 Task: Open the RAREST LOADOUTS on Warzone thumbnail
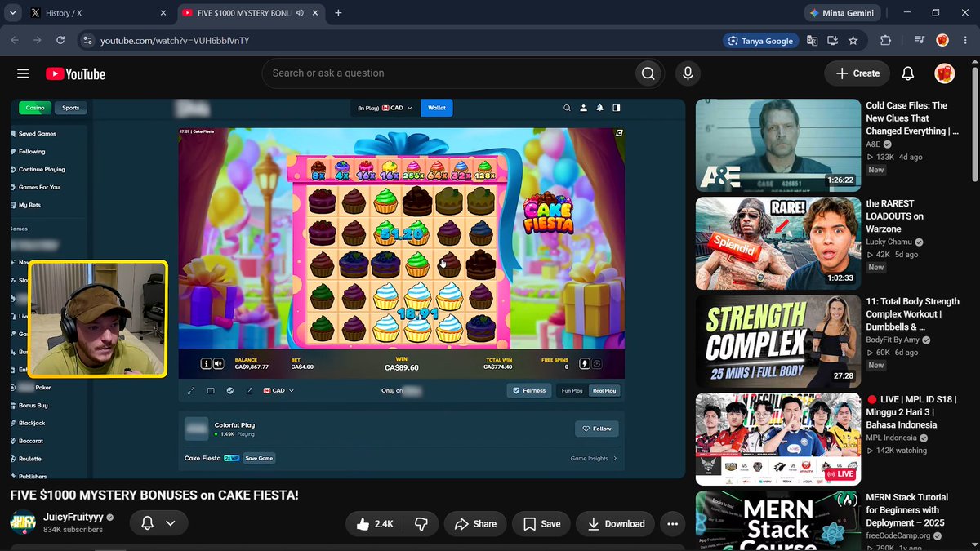tap(777, 243)
